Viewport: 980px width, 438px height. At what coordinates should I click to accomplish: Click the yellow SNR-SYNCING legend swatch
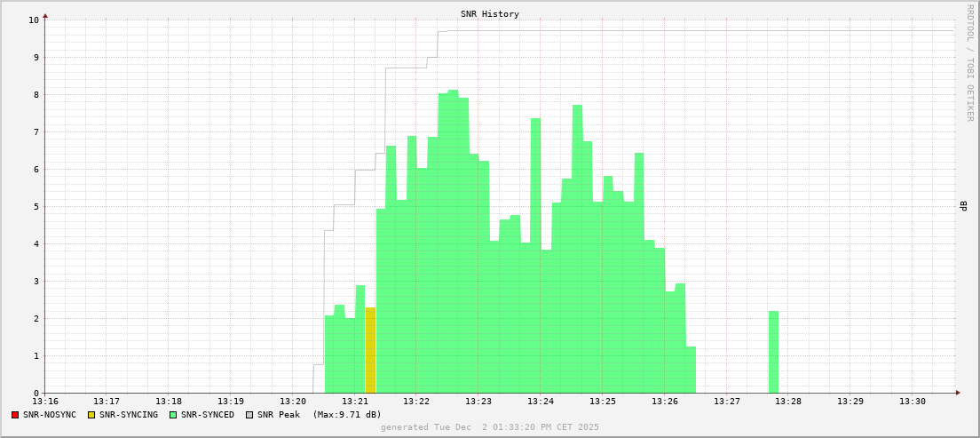(91, 415)
